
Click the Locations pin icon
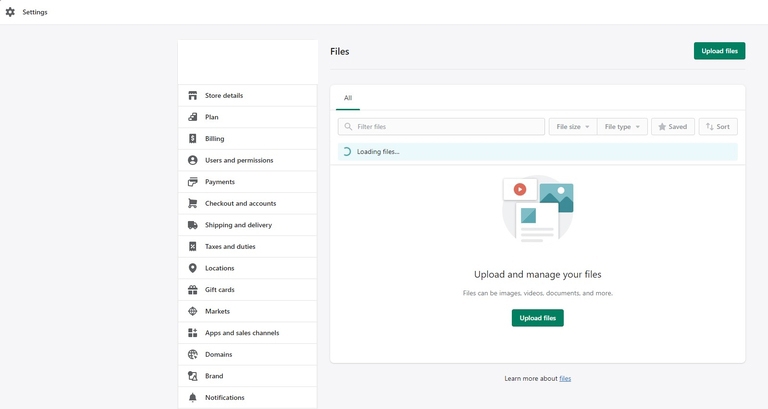193,268
